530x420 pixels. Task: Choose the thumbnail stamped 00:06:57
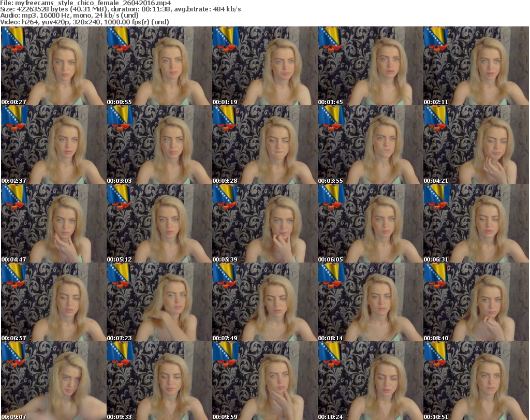coord(54,302)
